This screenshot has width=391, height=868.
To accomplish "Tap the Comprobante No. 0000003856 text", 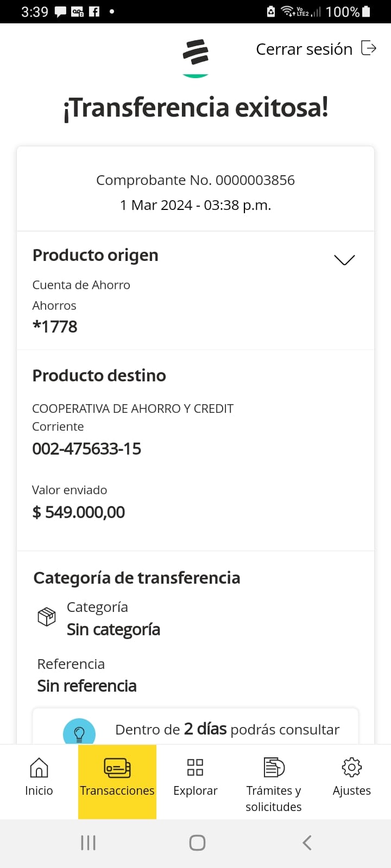I will click(x=195, y=180).
